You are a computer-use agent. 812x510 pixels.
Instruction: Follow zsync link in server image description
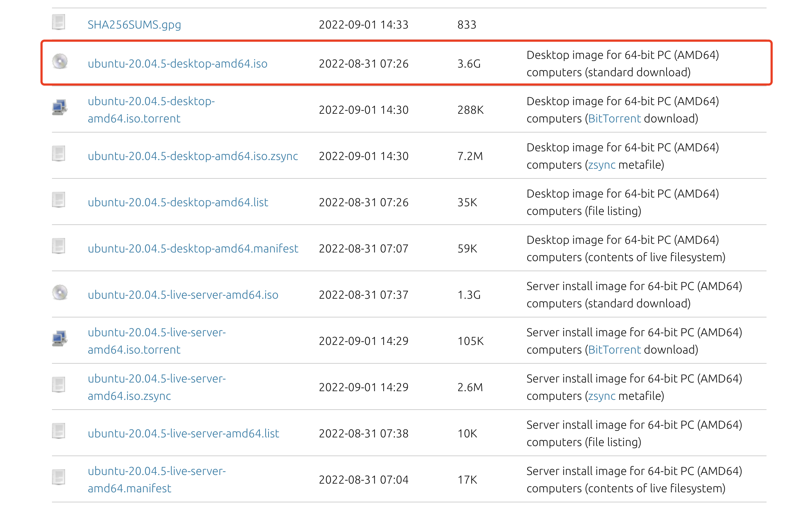click(602, 396)
